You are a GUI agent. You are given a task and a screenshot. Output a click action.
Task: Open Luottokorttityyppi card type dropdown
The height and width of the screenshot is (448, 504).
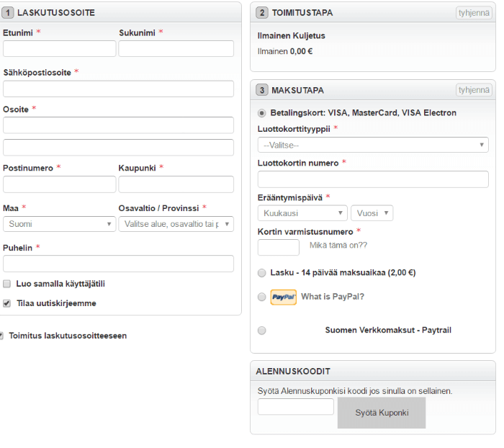pos(373,145)
